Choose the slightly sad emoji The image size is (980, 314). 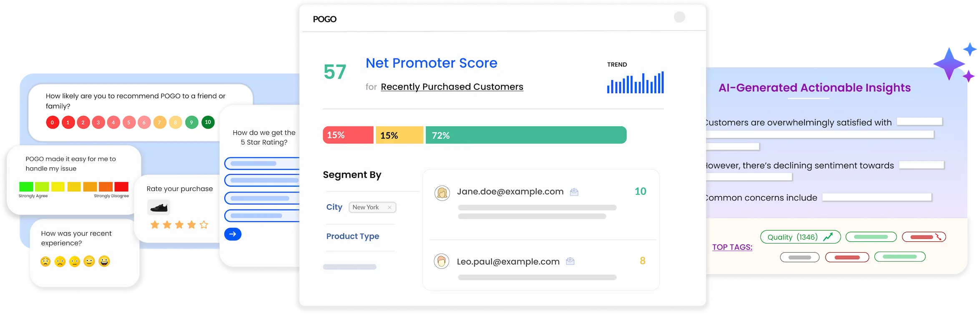pyautogui.click(x=60, y=261)
